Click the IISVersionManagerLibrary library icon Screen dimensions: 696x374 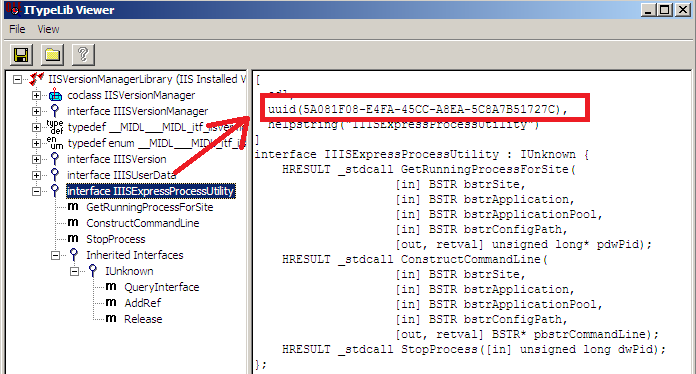37,79
